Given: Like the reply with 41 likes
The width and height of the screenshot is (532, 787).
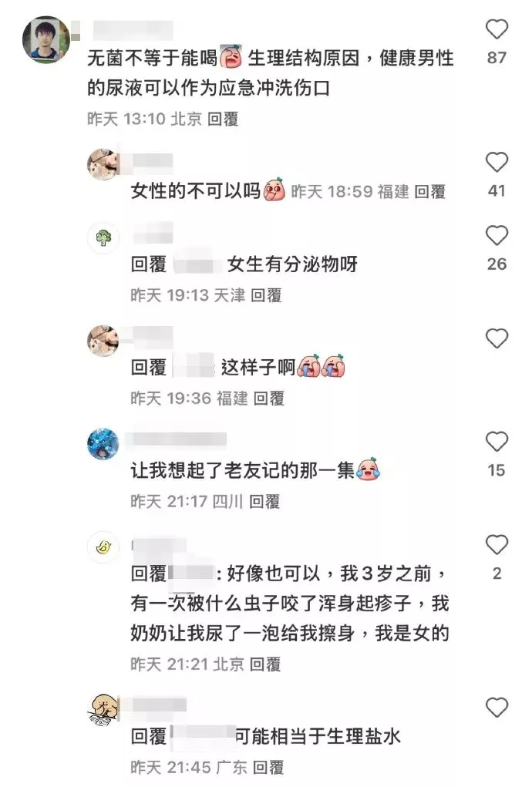Looking at the screenshot, I should (497, 162).
